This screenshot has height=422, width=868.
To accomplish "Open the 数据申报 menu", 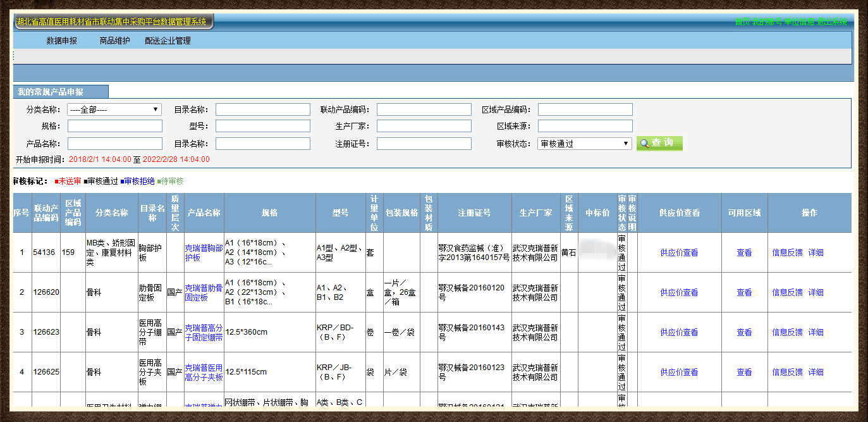I will pyautogui.click(x=61, y=40).
